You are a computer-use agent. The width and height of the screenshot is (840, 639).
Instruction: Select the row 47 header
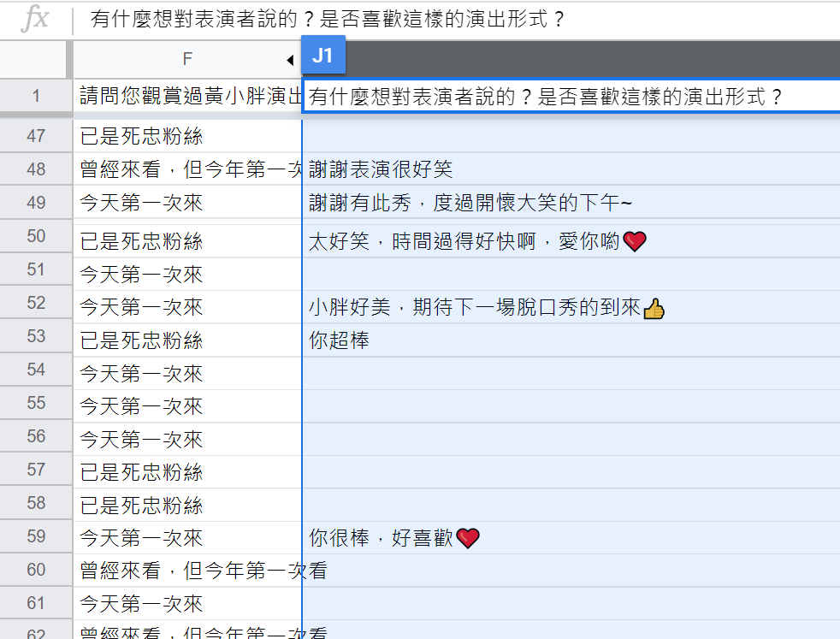pos(36,135)
